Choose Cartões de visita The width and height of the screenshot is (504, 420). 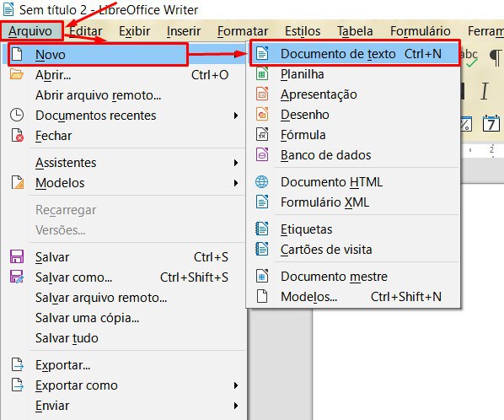354,250
